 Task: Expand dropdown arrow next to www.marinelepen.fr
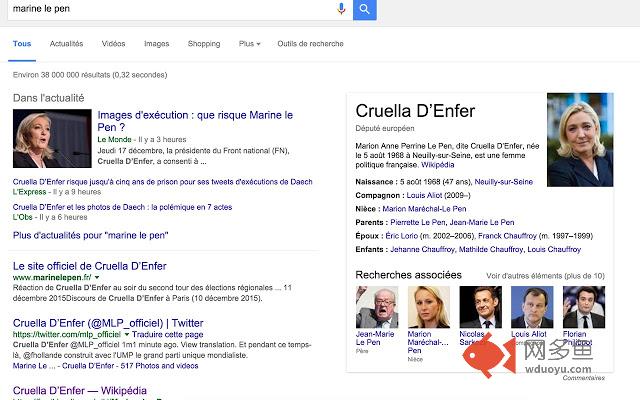click(97, 278)
